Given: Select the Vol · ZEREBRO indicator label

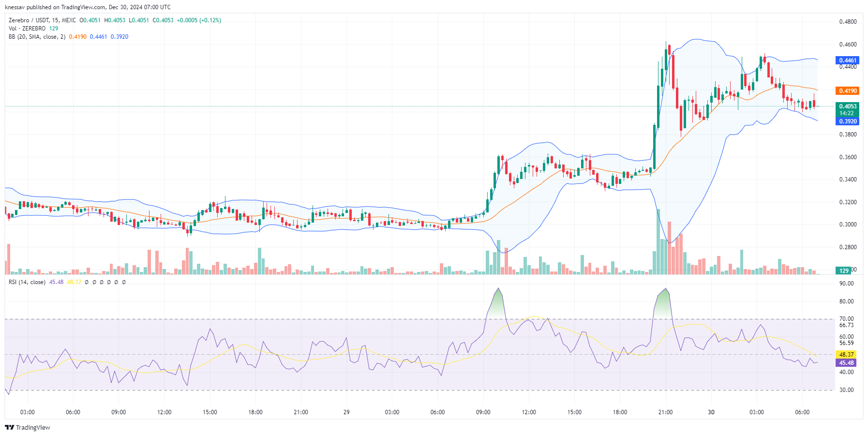Looking at the screenshot, I should coord(27,29).
